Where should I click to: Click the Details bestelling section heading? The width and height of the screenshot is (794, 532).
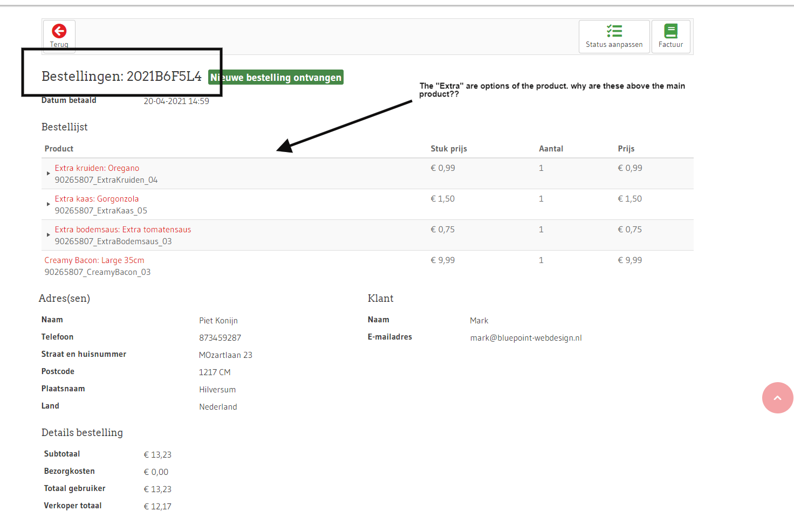82,433
